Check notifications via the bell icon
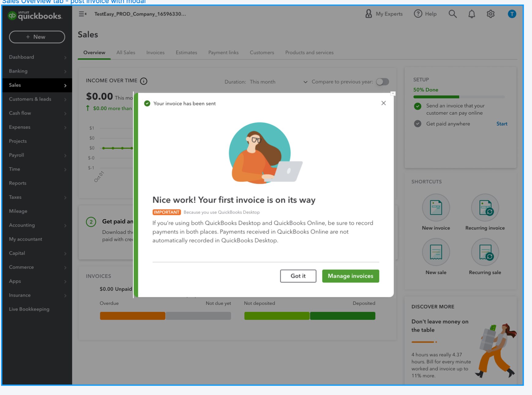 pyautogui.click(x=471, y=14)
